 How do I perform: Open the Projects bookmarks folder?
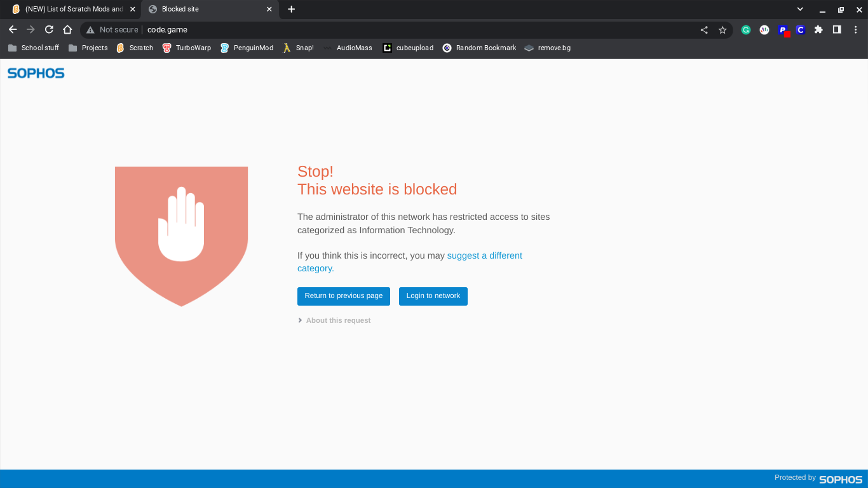pos(88,48)
